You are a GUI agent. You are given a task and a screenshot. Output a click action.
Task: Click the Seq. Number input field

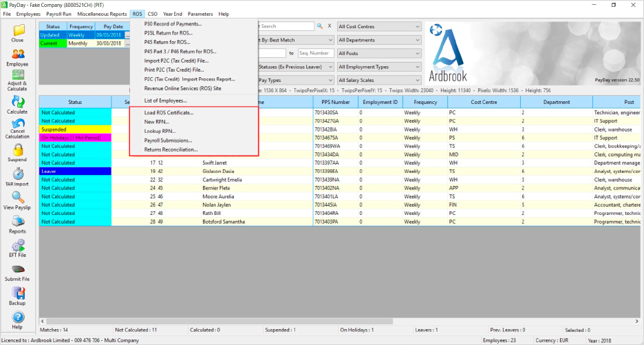click(316, 53)
